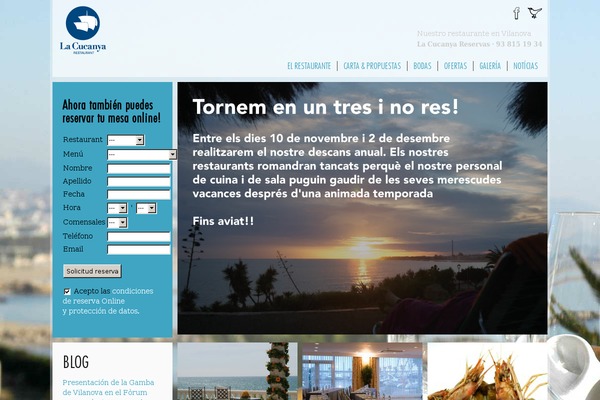600x400 pixels.
Task: Open the El Restaurante menu
Action: pyautogui.click(x=309, y=66)
